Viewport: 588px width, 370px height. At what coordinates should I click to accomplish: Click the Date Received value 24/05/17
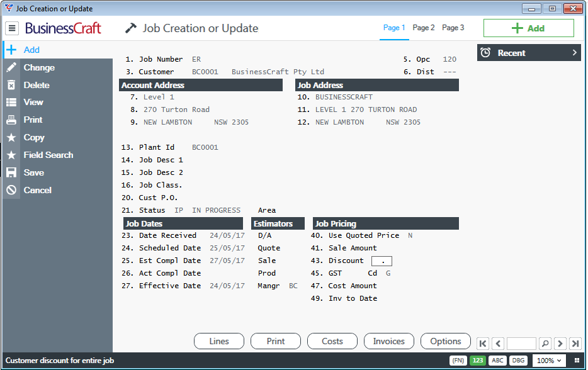point(227,235)
